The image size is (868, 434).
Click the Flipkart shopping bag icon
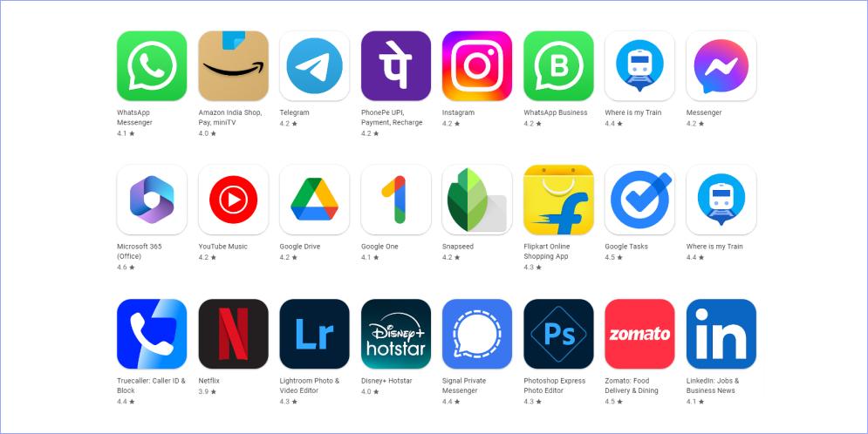558,200
